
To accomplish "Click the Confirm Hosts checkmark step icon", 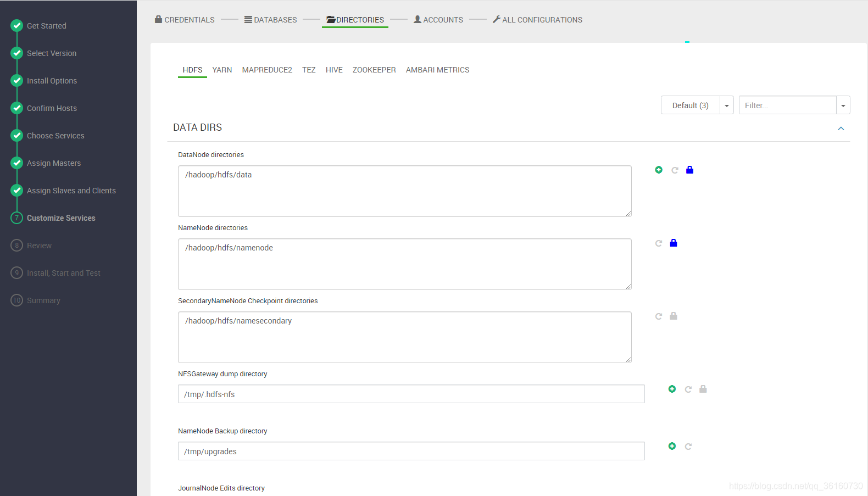I will [17, 108].
